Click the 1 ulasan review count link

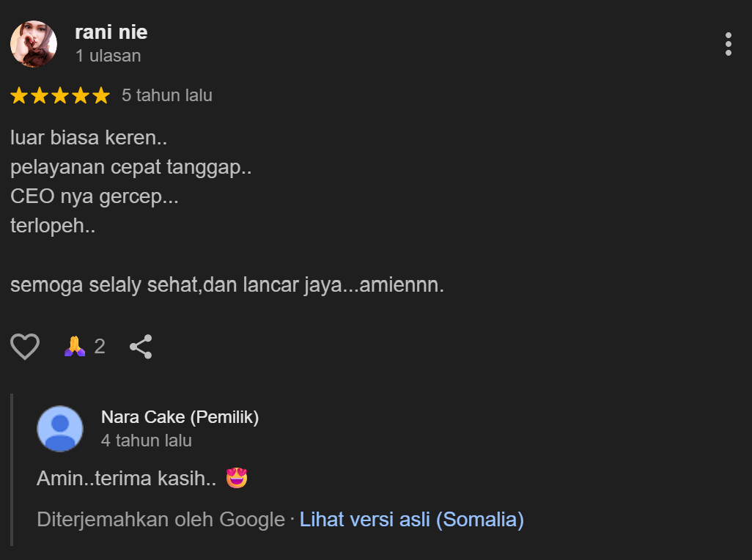[x=108, y=55]
